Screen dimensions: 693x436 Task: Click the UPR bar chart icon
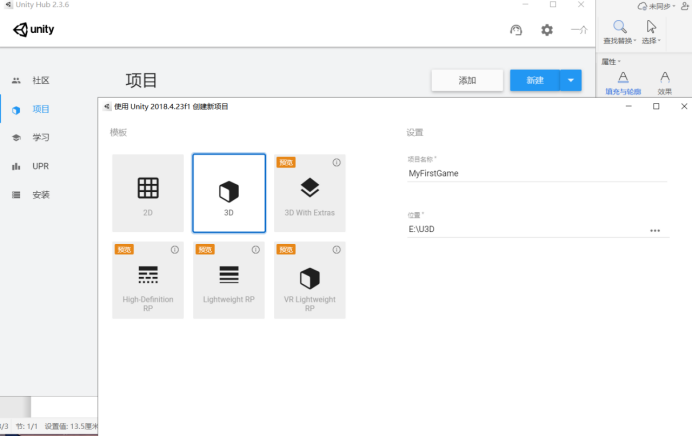point(16,166)
